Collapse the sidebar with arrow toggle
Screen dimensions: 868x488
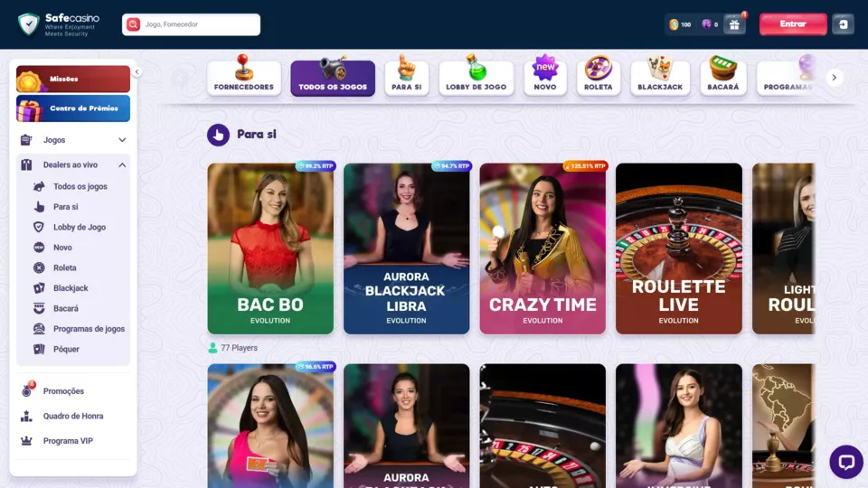[x=137, y=72]
